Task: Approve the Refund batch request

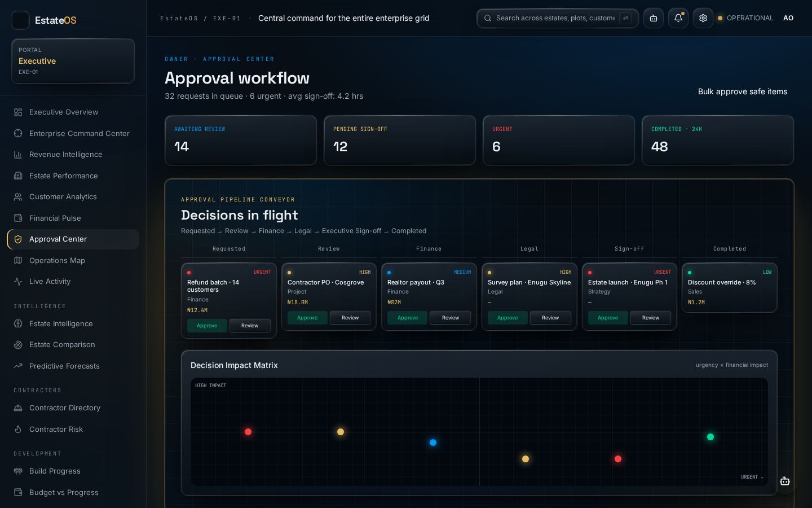Action: (x=207, y=326)
